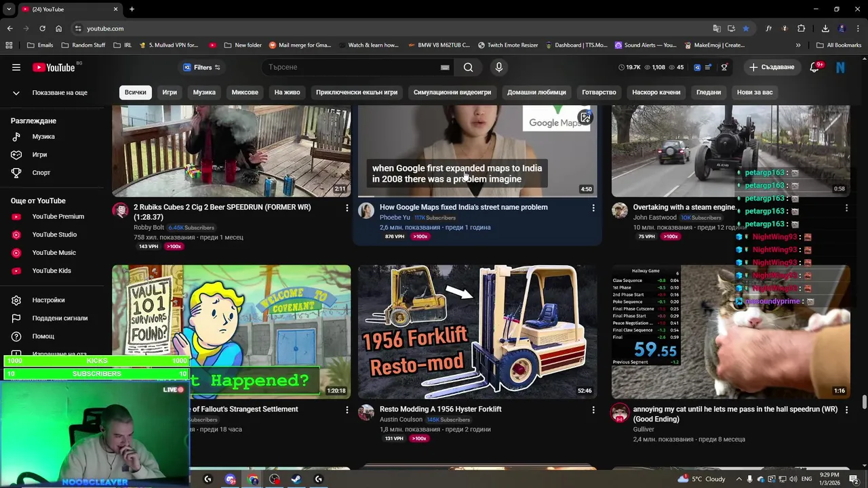Open the N account avatar menu
This screenshot has height=488, width=868.
(x=840, y=67)
